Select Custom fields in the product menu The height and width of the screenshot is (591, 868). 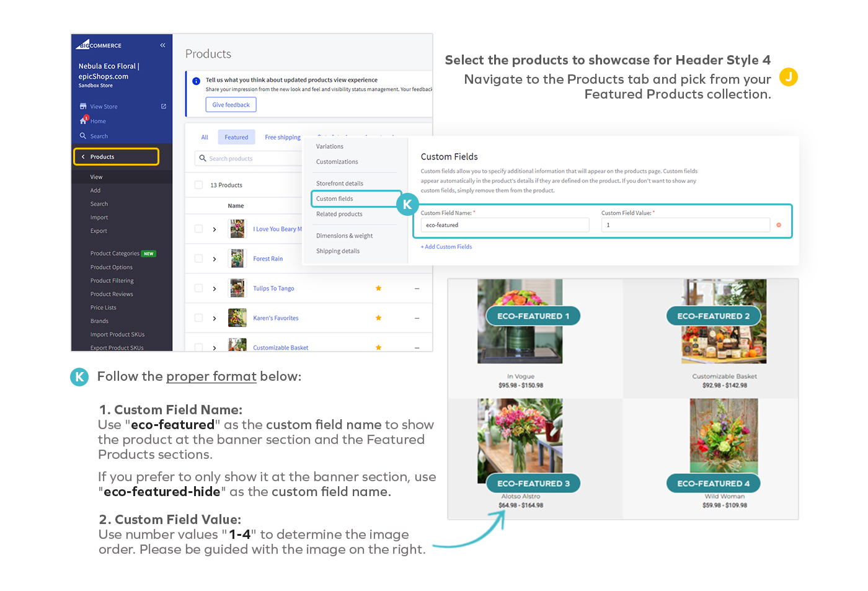pos(334,198)
